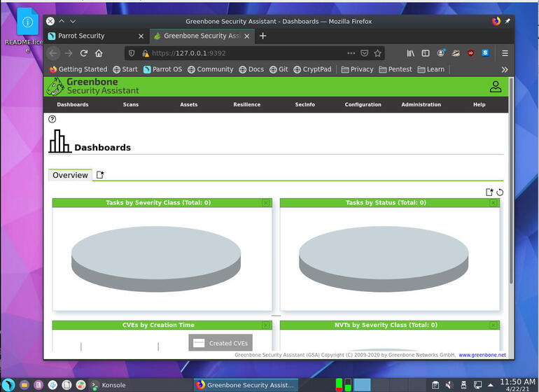Toggle the Created CVEs legend entry
The height and width of the screenshot is (392, 539).
220,343
